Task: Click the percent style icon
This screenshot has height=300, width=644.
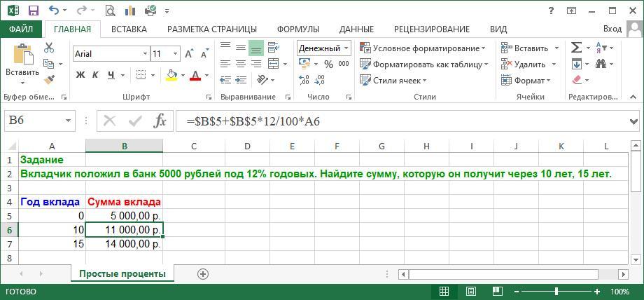Action: 328,64
